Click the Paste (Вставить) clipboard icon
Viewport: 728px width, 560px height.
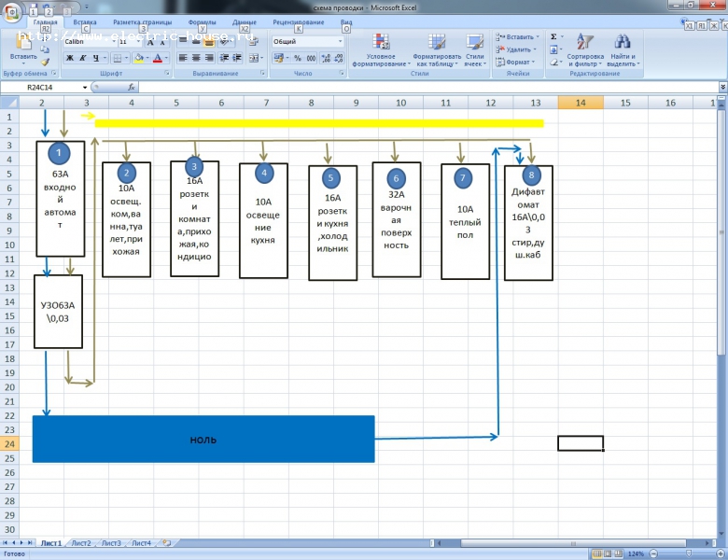pos(23,43)
